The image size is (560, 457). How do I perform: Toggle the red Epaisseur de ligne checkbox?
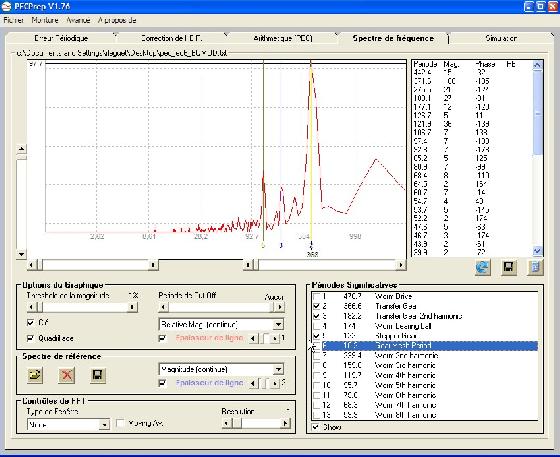pyautogui.click(x=162, y=338)
